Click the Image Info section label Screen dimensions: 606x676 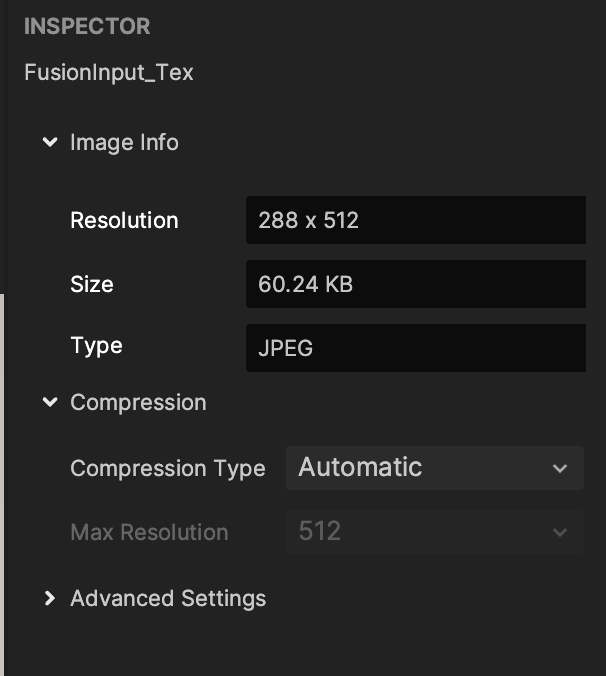click(x=124, y=142)
